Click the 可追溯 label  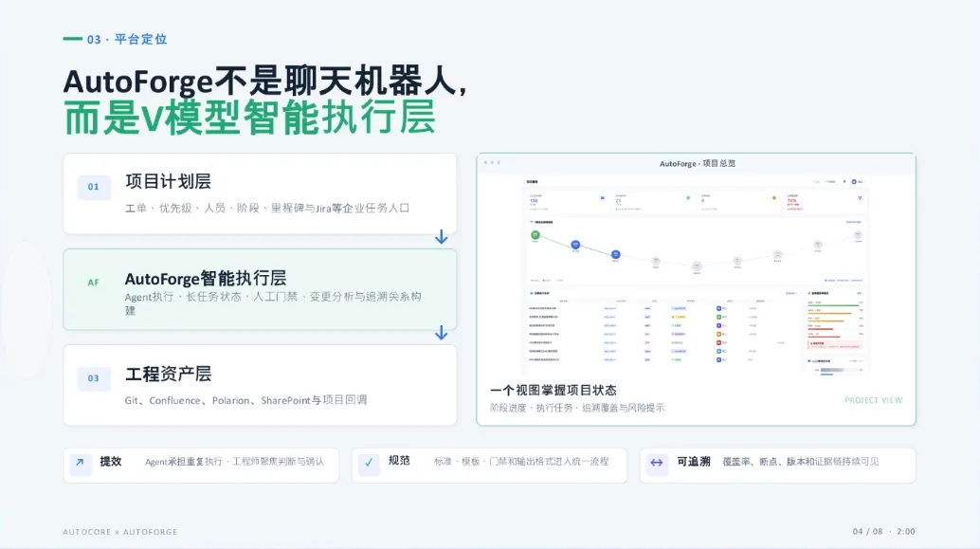click(694, 462)
